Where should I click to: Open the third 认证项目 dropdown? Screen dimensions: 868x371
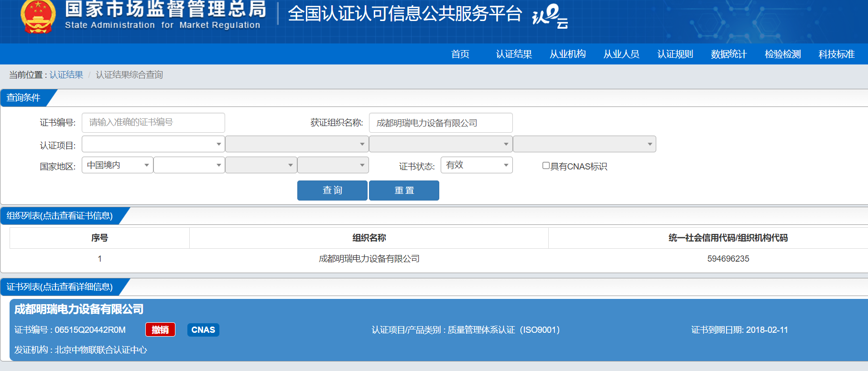[441, 144]
